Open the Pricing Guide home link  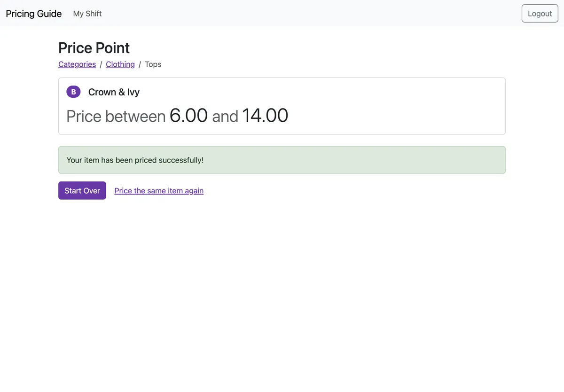pyautogui.click(x=34, y=14)
